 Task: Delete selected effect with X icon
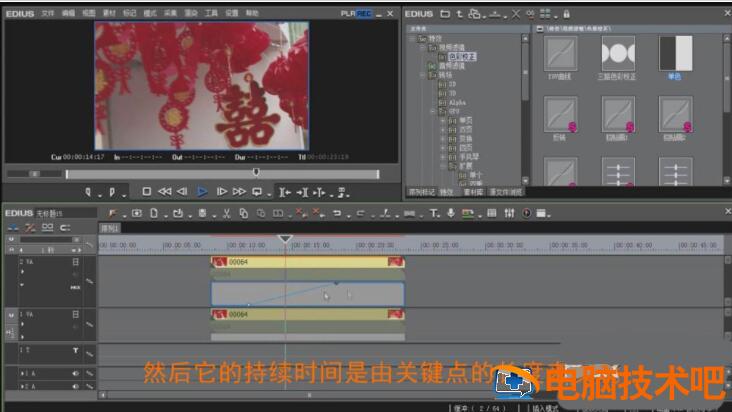(515, 14)
